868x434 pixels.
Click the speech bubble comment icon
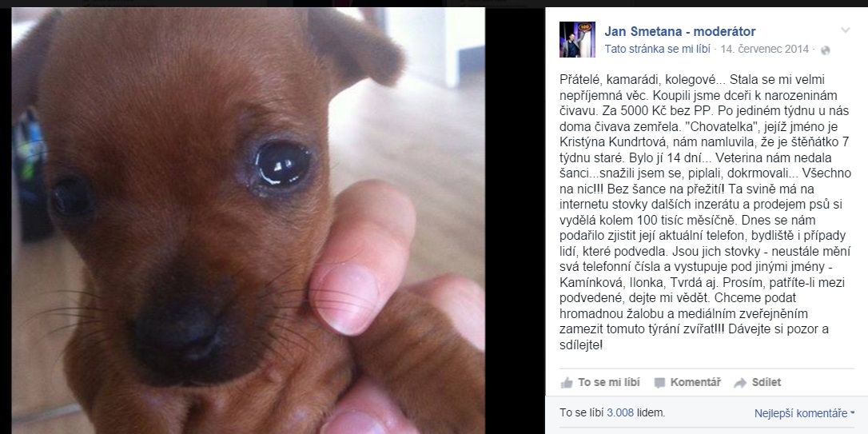point(659,383)
